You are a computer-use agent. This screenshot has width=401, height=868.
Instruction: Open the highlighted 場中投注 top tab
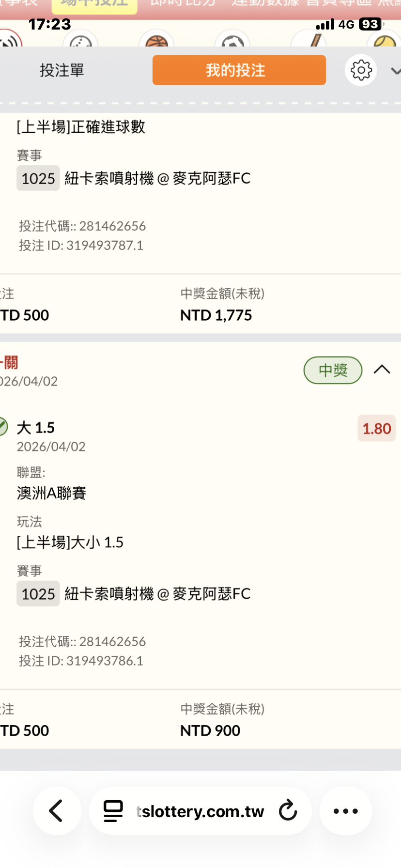(94, 5)
